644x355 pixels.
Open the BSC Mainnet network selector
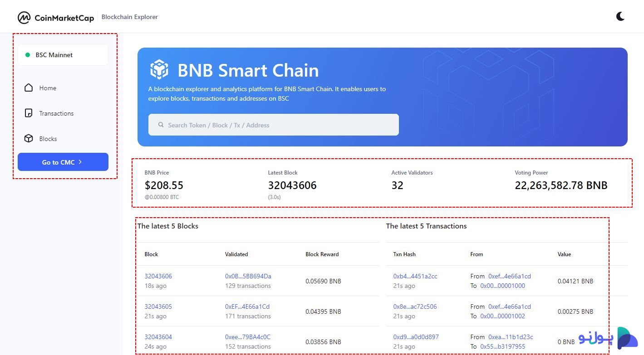pos(63,55)
